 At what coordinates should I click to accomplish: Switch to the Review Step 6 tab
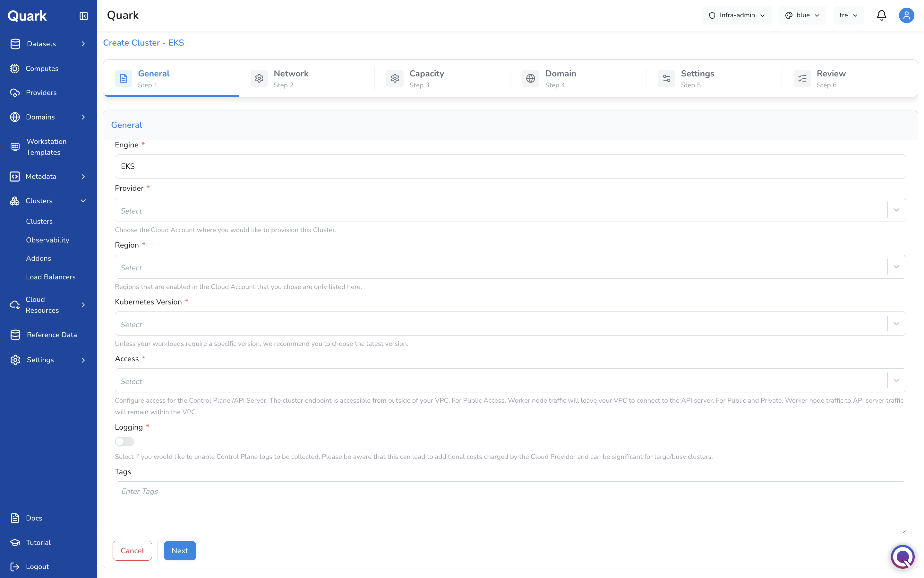(x=850, y=78)
